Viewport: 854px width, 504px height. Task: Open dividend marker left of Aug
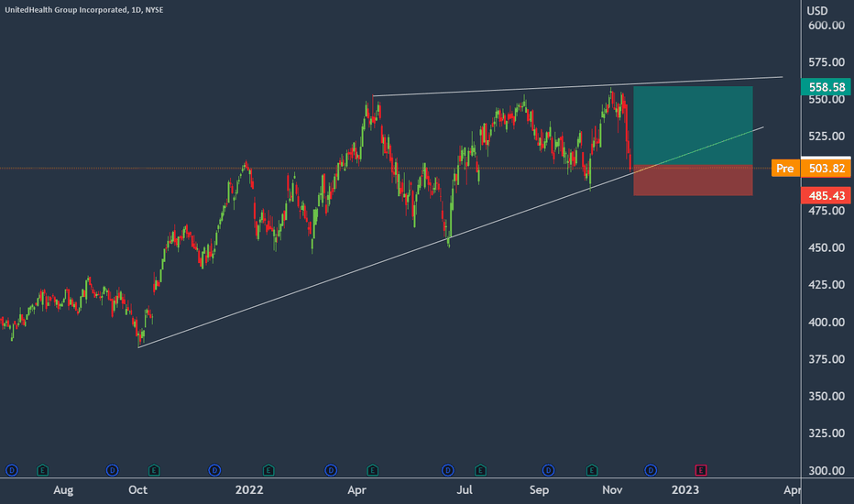(11, 470)
